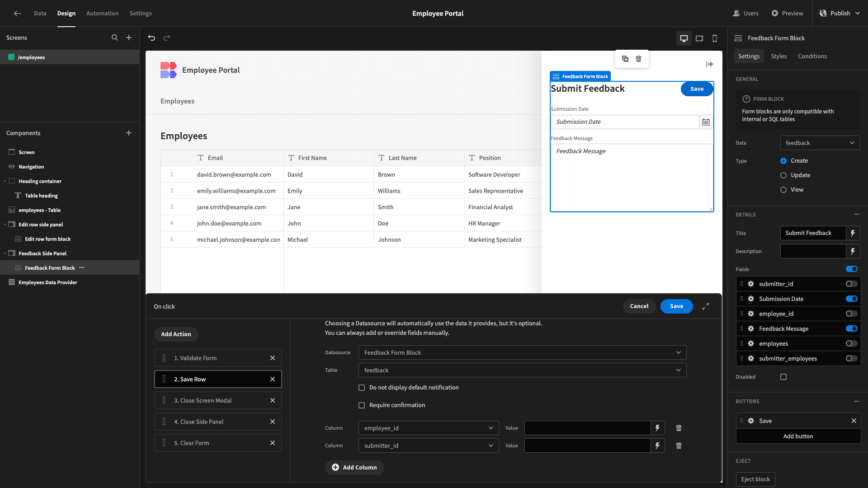Image resolution: width=868 pixels, height=488 pixels.
Task: Open the Data feedback dropdown
Action: pyautogui.click(x=820, y=143)
